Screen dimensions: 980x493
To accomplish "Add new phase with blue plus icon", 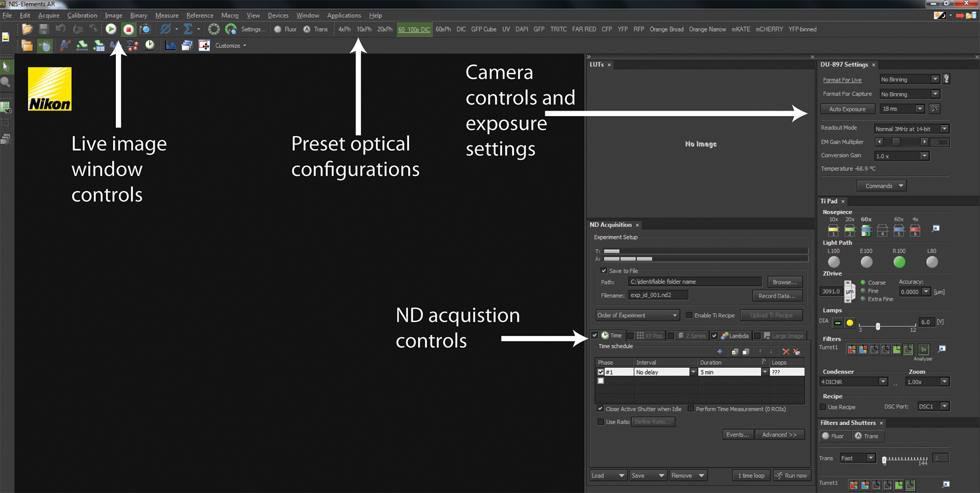I will coord(720,352).
